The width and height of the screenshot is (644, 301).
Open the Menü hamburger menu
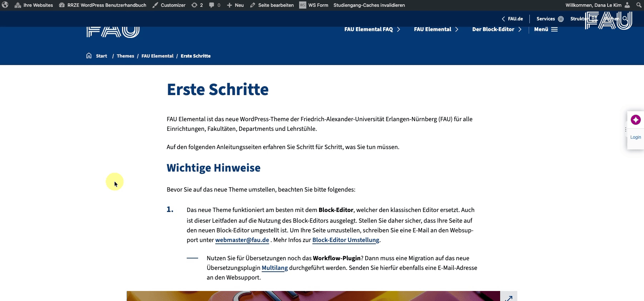[546, 29]
